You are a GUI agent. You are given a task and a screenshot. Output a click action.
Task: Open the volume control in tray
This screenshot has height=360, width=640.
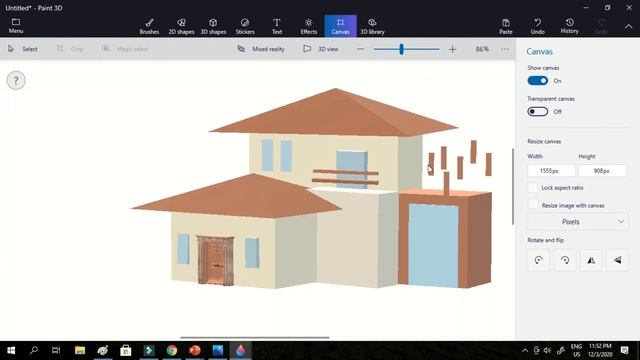point(547,350)
